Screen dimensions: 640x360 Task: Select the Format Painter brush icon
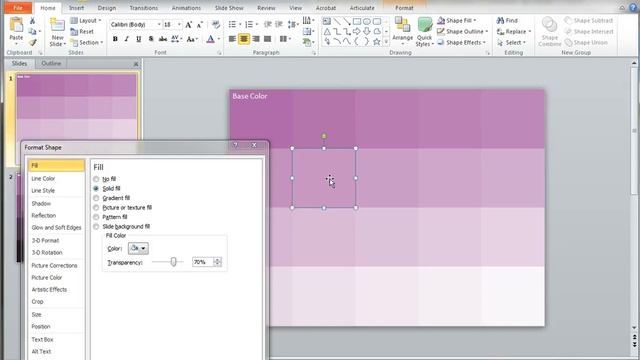[32, 42]
